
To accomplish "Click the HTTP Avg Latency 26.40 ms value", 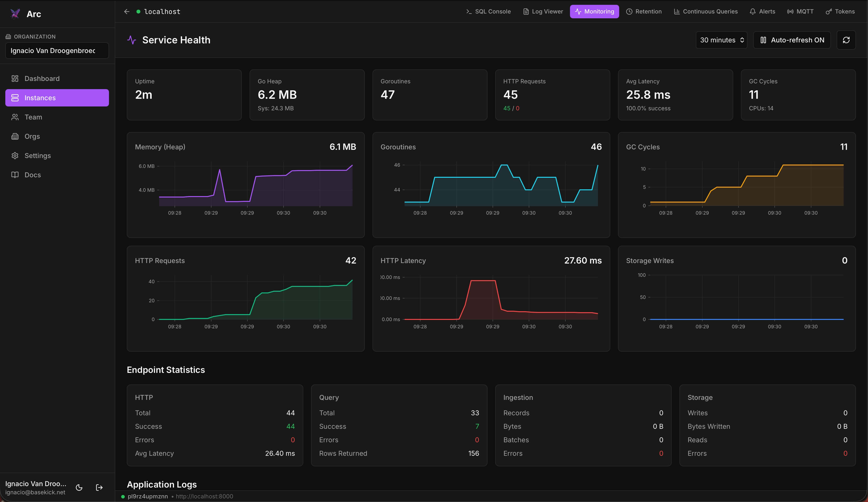I will click(x=280, y=454).
